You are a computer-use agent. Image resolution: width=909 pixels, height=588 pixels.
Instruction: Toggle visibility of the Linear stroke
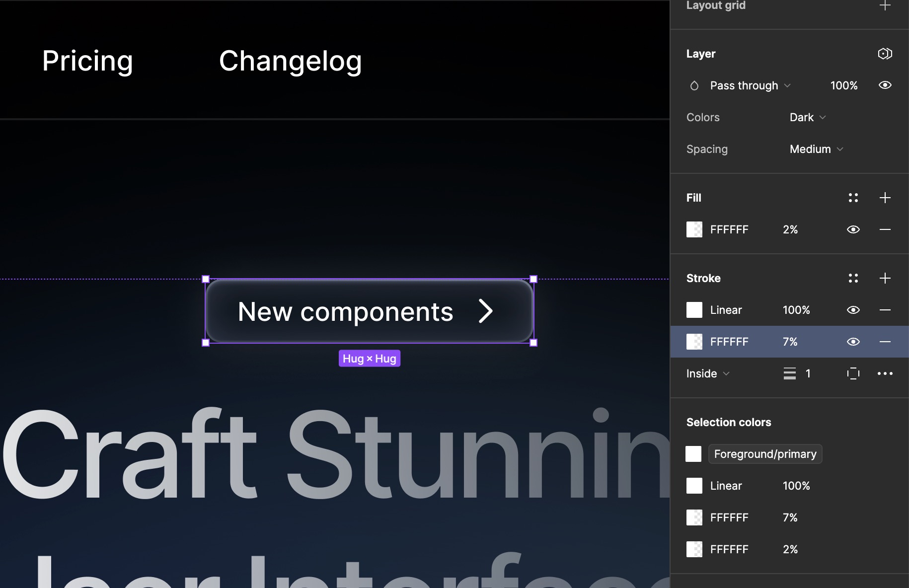click(x=854, y=310)
